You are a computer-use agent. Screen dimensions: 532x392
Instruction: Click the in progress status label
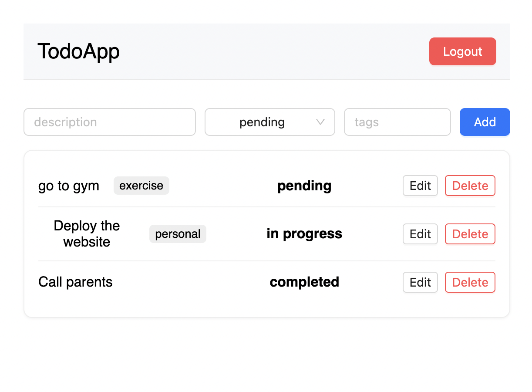tap(304, 234)
